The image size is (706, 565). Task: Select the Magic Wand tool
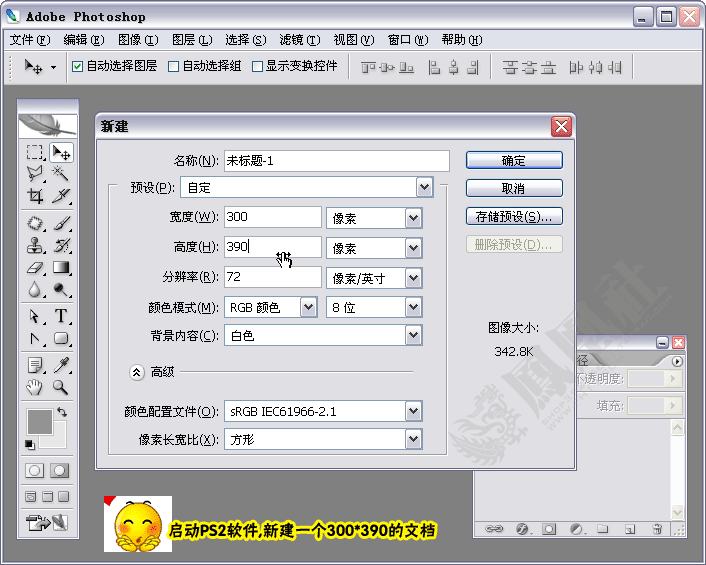point(61,174)
